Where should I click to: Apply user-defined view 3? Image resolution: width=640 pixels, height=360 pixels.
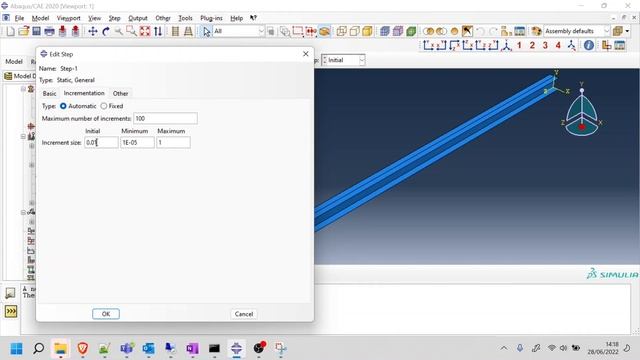545,45
